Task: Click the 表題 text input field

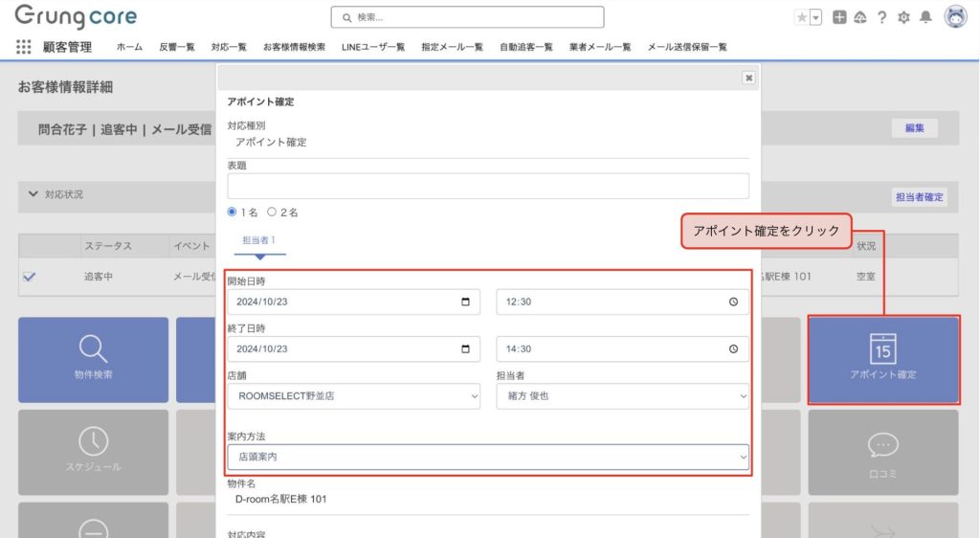Action: tap(488, 186)
